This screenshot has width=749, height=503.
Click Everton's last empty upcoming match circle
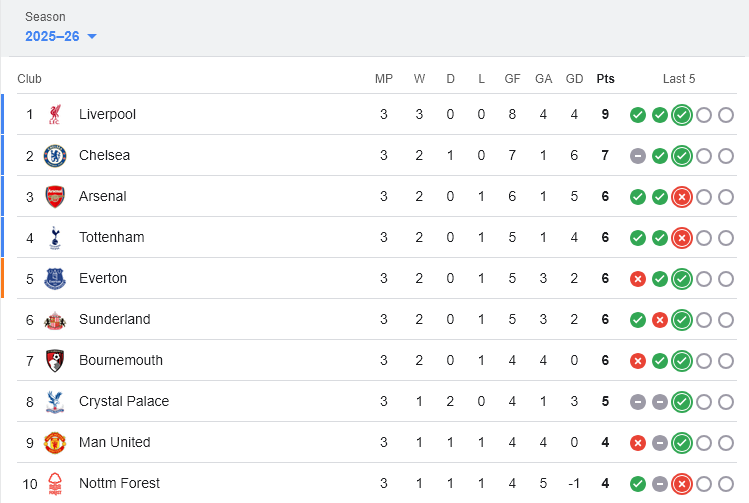(x=726, y=279)
